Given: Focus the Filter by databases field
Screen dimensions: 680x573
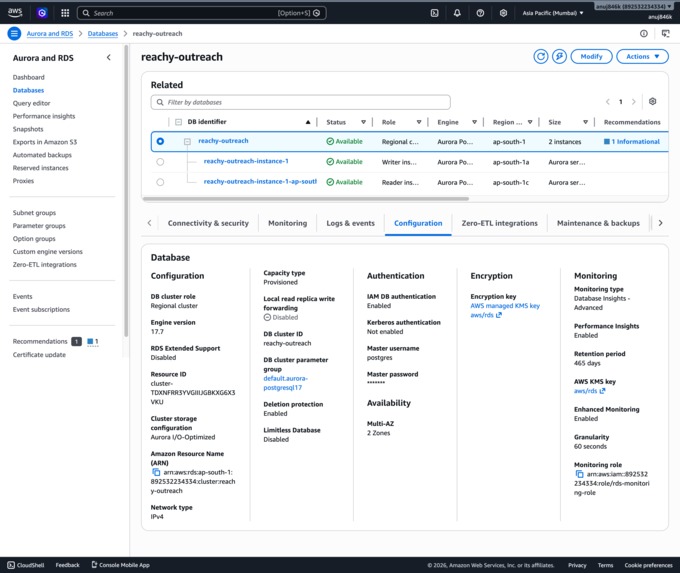Looking at the screenshot, I should [x=301, y=102].
